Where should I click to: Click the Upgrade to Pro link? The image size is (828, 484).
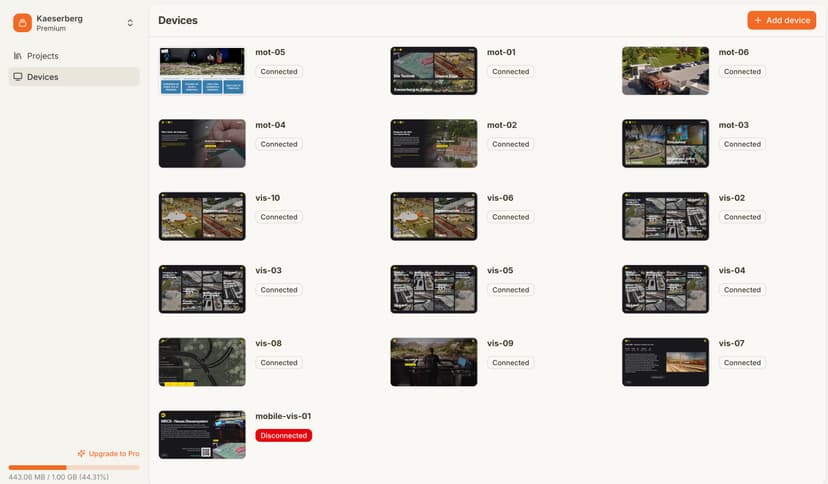(112, 453)
